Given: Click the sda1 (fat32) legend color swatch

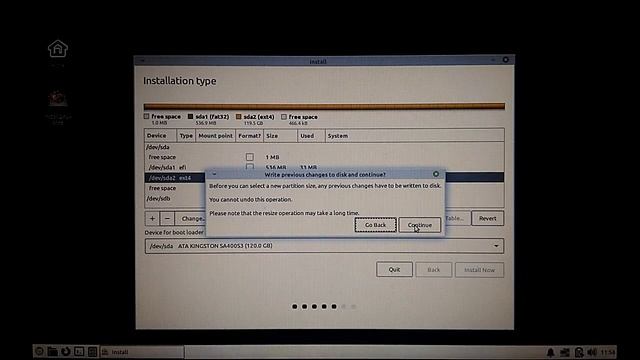Looking at the screenshot, I should click(x=190, y=117).
